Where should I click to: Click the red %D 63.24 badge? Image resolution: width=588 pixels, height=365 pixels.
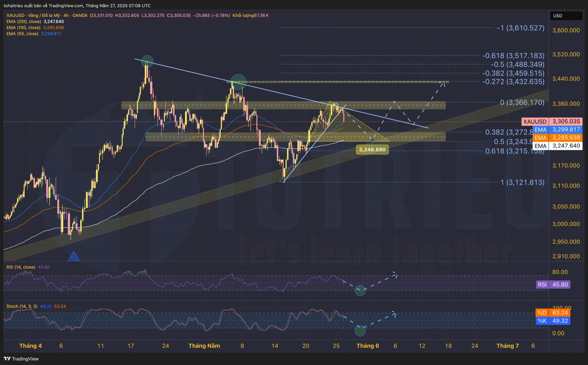pyautogui.click(x=553, y=312)
